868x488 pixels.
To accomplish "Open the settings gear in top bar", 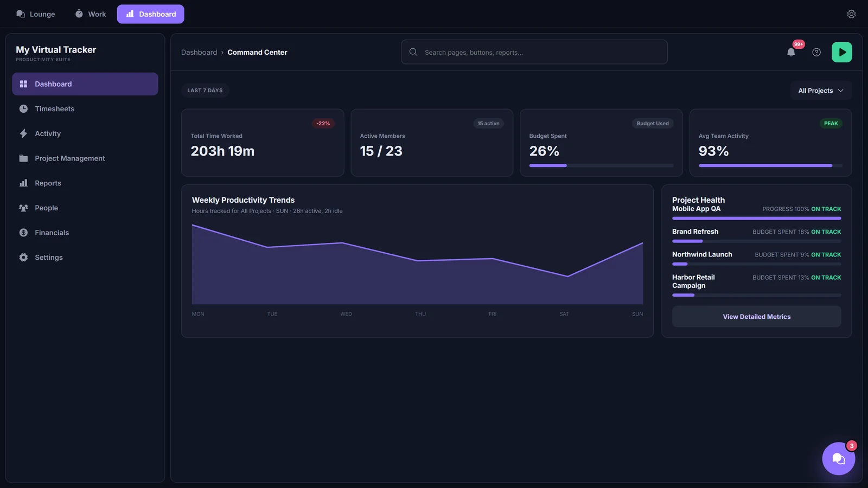I will click(x=851, y=14).
